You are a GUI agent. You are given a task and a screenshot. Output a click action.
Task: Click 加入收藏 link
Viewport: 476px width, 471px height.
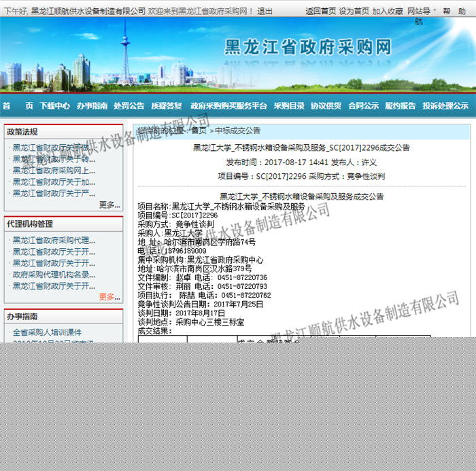(388, 12)
